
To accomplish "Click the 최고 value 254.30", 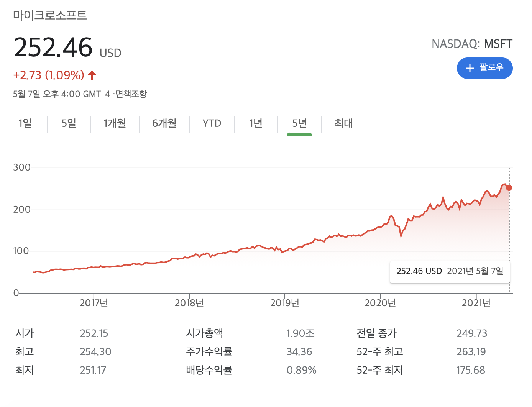I will coord(95,352).
